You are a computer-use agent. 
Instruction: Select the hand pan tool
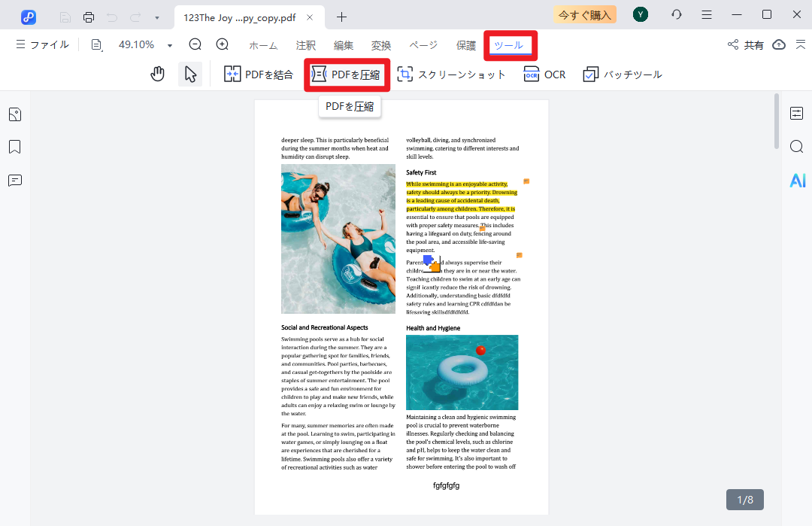157,74
